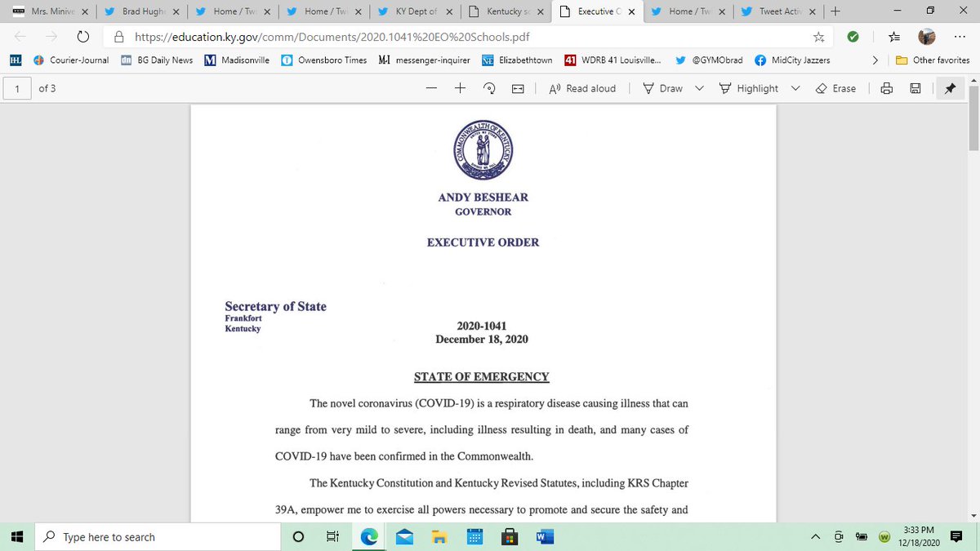This screenshot has width=980, height=551.
Task: Open the notification center icon
Action: tap(957, 536)
